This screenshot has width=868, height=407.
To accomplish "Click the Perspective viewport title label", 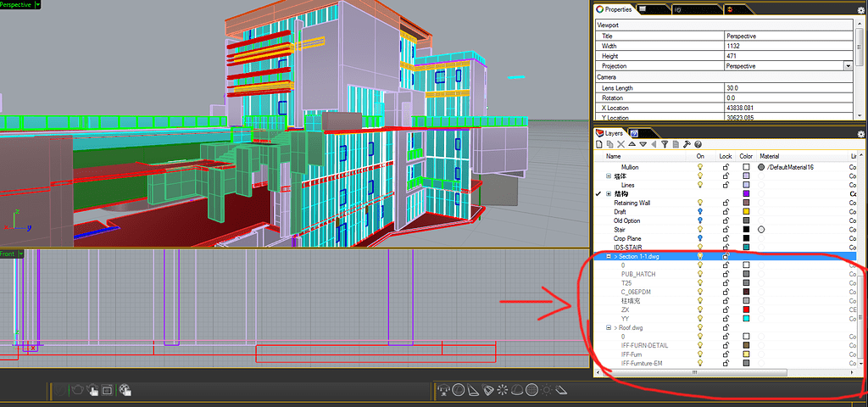I will point(17,5).
